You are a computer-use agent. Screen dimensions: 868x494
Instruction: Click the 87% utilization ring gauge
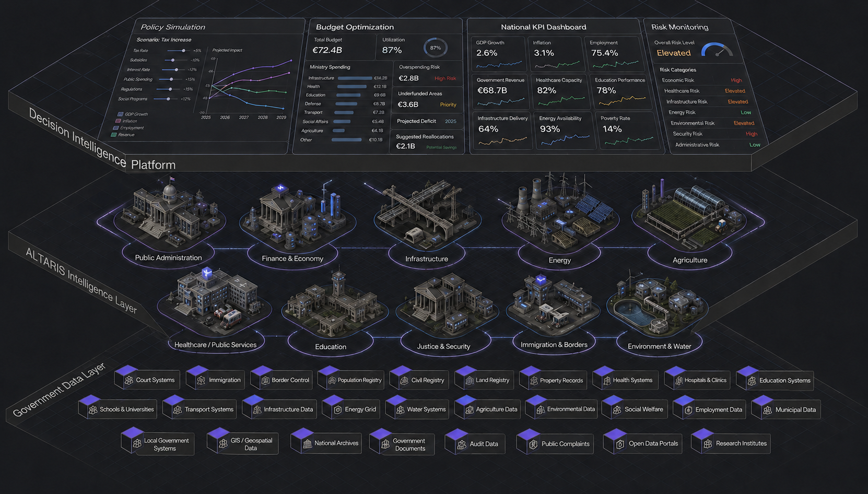tap(436, 48)
